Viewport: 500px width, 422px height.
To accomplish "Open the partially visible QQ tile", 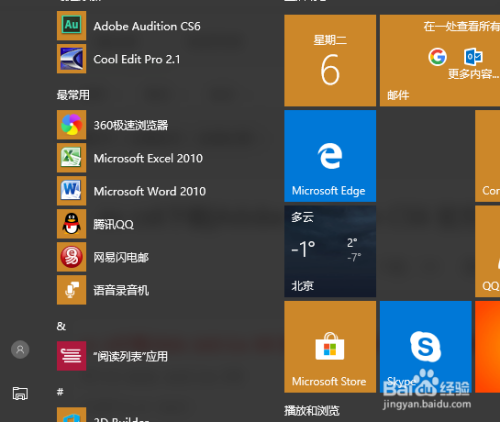I will [x=487, y=251].
